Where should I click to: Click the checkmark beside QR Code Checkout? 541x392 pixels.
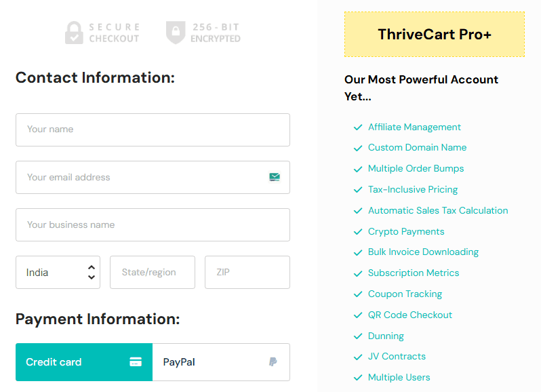tap(358, 315)
